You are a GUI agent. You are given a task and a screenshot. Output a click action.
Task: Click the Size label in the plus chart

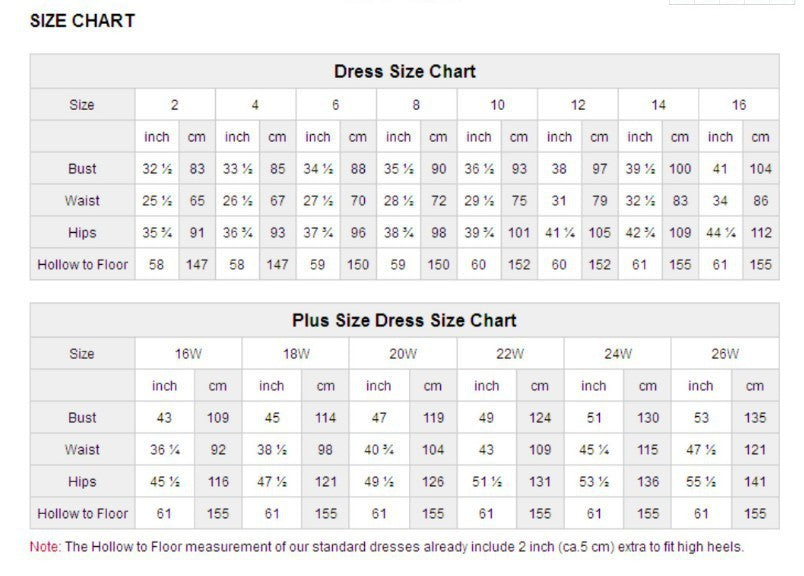(83, 354)
